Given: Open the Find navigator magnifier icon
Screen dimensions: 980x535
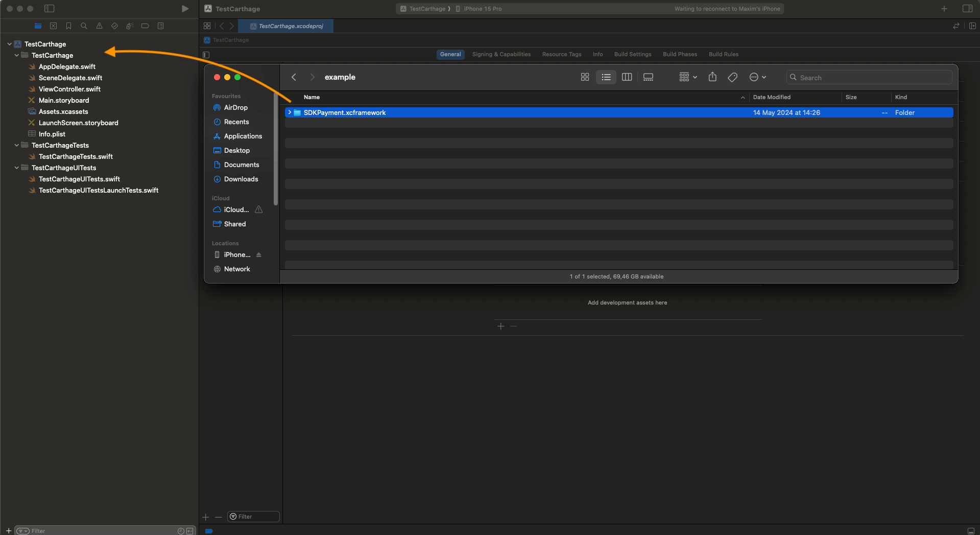Looking at the screenshot, I should point(84,26).
